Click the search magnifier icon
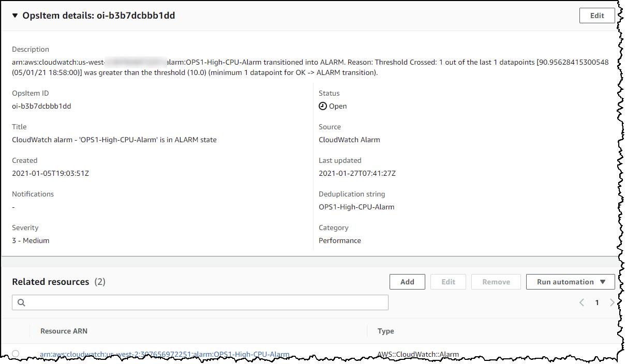Viewport: 626px width, 364px height. 21,302
